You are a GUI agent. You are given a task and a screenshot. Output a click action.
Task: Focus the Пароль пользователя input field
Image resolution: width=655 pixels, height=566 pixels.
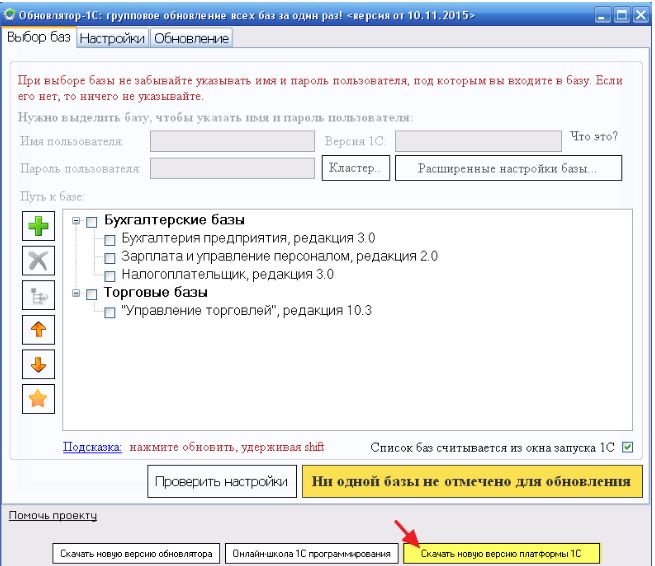[232, 168]
